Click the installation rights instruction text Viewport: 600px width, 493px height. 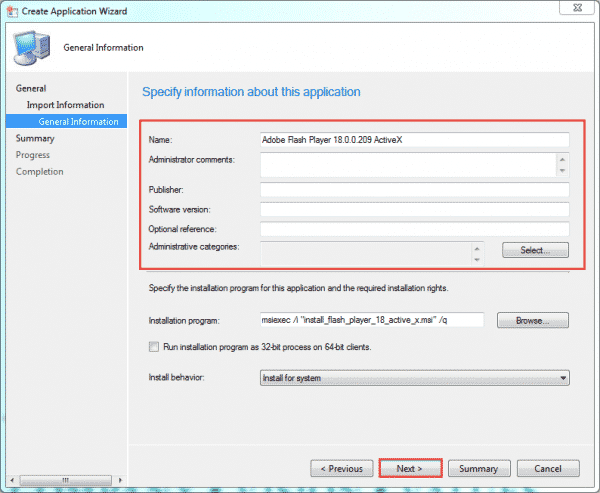tap(298, 288)
